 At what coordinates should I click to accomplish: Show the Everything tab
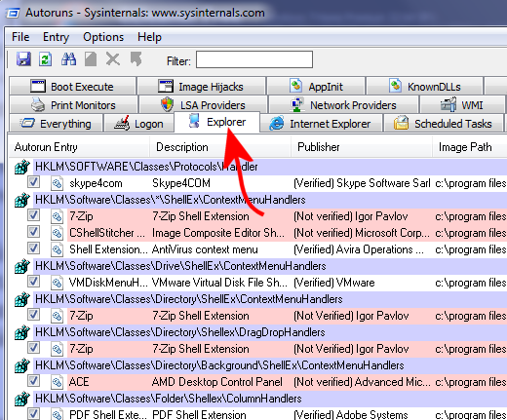[56, 124]
